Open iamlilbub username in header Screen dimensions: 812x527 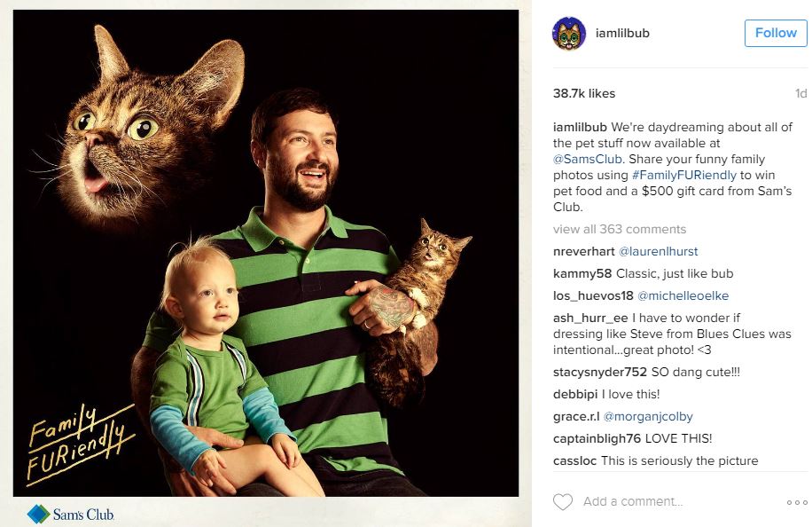(x=622, y=33)
